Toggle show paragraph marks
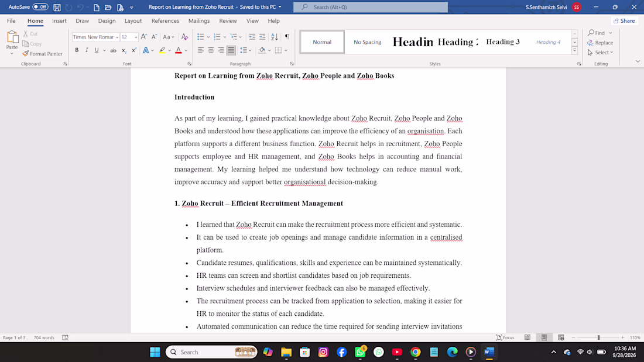 click(x=287, y=37)
